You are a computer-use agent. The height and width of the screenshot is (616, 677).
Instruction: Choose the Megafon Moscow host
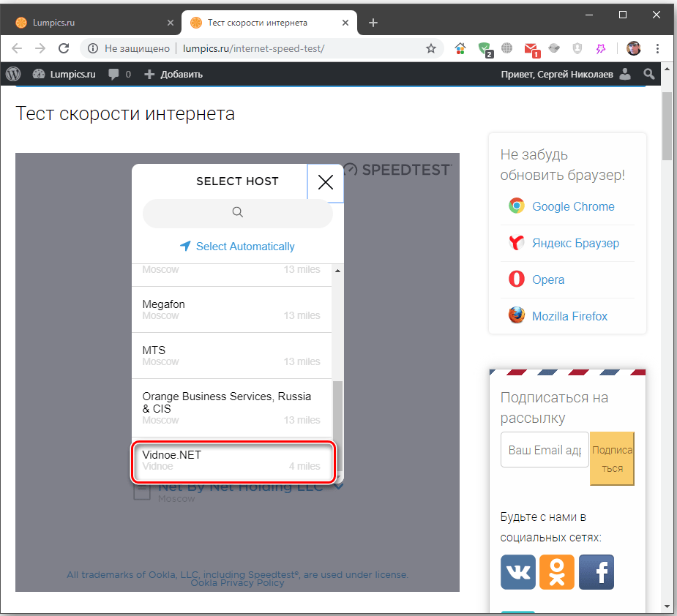(x=231, y=309)
